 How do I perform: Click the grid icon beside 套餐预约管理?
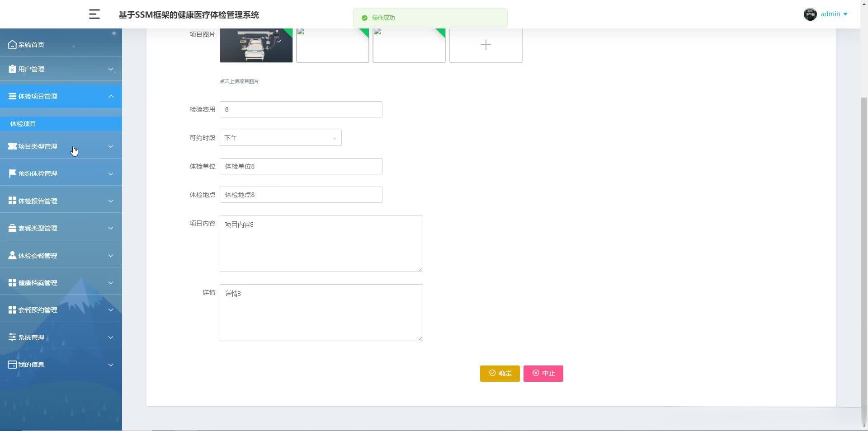12,310
